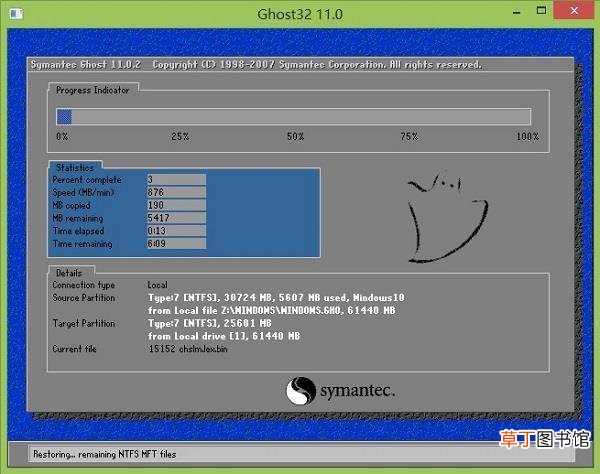600x474 pixels.
Task: Select the Details panel heading
Action: pyautogui.click(x=69, y=273)
